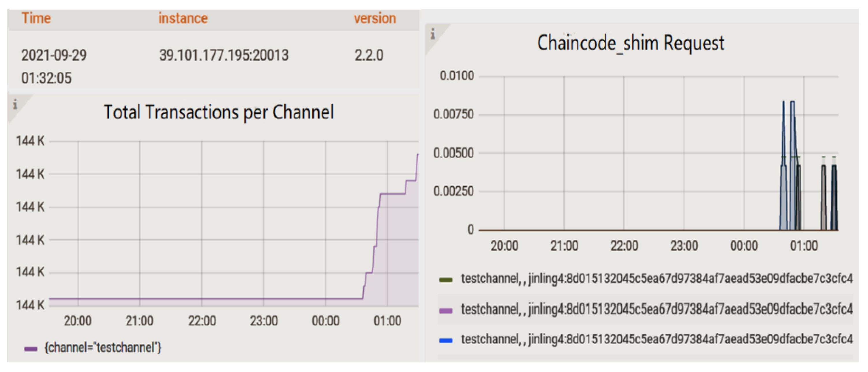The image size is (868, 372).
Task: Click instance cell 39.101.177.195:20013
Action: [224, 55]
